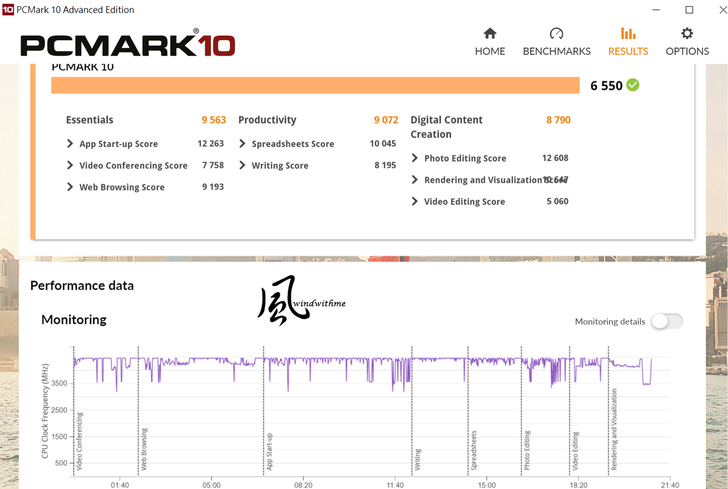
Task: Click the Performance data heading
Action: (82, 286)
